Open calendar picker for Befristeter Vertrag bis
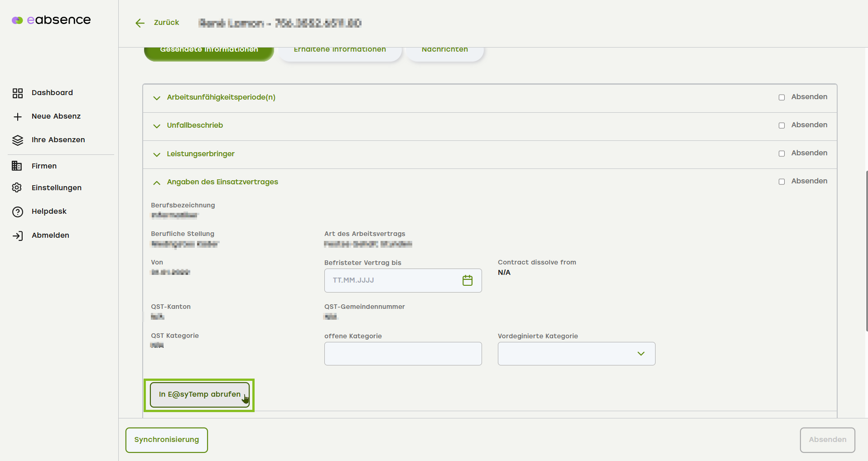Screen dimensions: 868x461 467,281
